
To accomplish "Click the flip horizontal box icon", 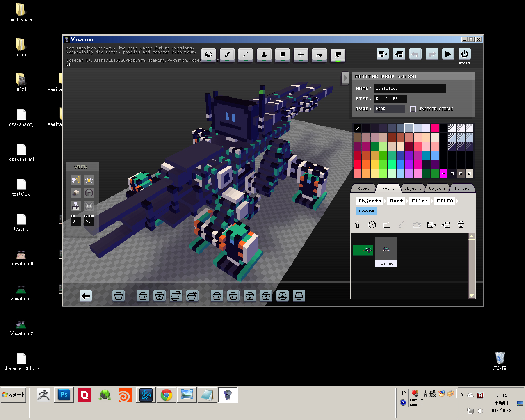I will pyautogui.click(x=143, y=296).
